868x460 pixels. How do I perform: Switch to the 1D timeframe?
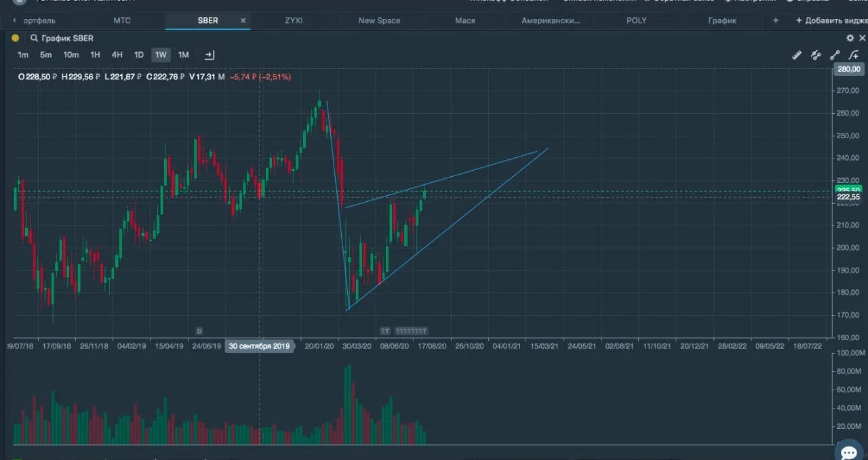click(x=138, y=55)
